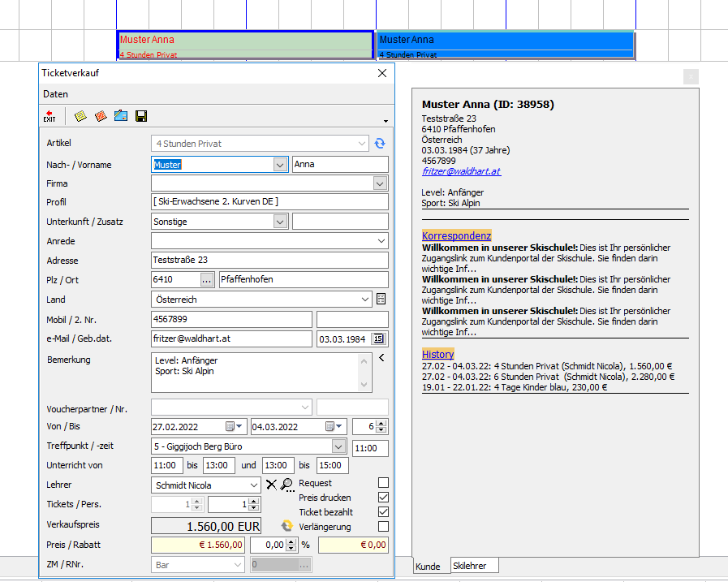Refresh the Artikel with blue arrows icon
The height and width of the screenshot is (582, 728).
[380, 144]
